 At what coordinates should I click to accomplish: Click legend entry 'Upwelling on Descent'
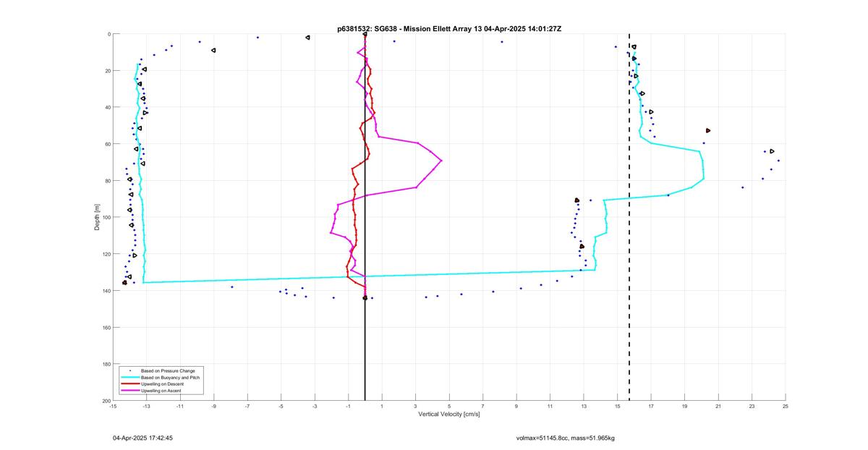pos(163,383)
